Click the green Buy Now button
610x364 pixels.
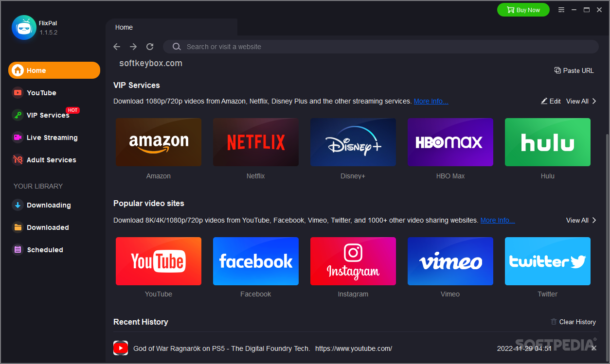tap(523, 10)
